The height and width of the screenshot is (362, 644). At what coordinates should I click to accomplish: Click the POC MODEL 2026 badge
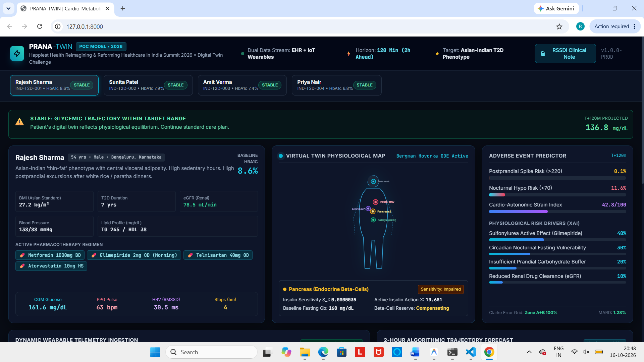click(101, 46)
